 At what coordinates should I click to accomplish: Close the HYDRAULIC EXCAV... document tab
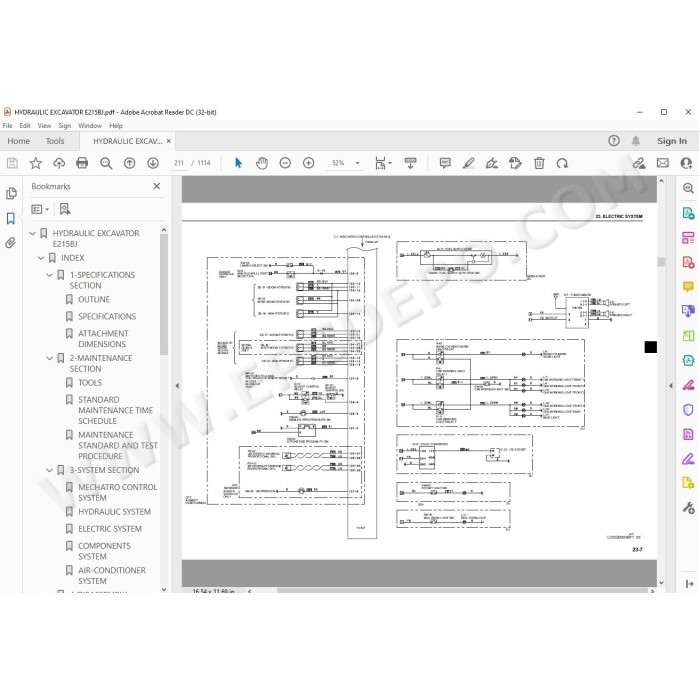point(169,141)
